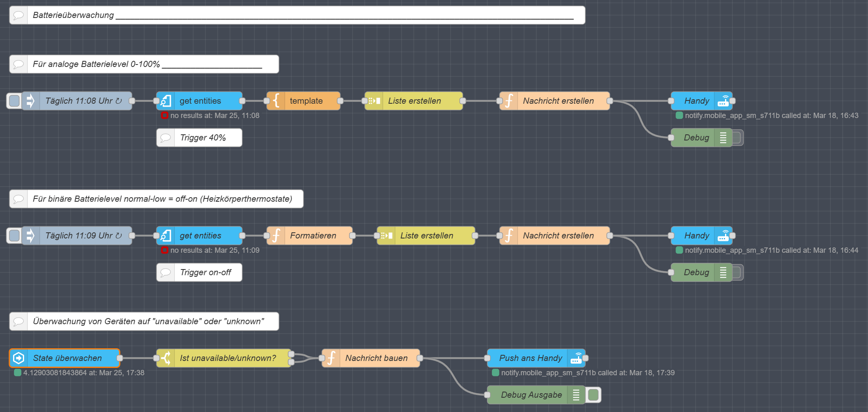Click the switch icon on Ist unavailable/unknown?

166,358
